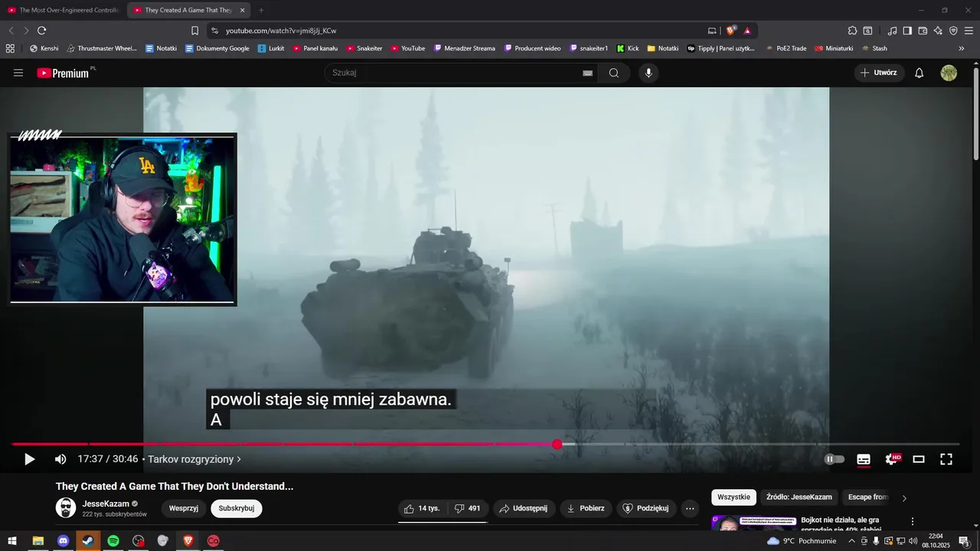Open the Brave Shields lion icon
Image resolution: width=980 pixels, height=551 pixels.
pos(731,31)
